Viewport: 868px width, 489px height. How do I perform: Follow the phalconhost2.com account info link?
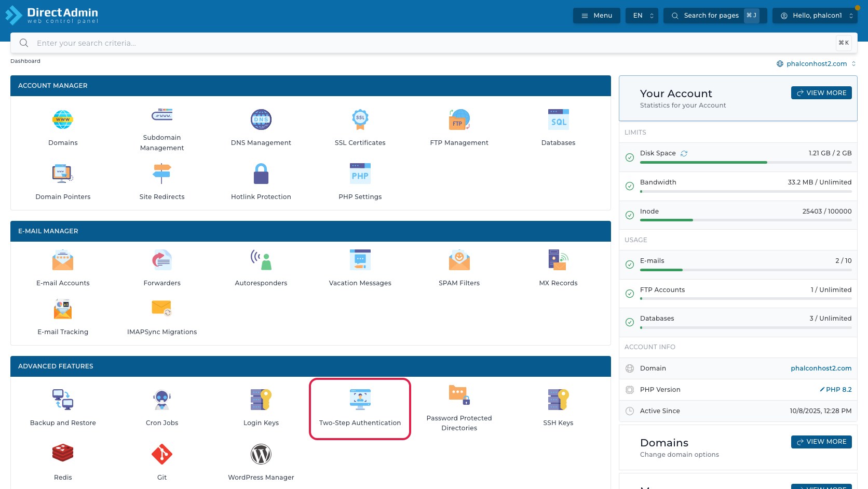pyautogui.click(x=821, y=368)
